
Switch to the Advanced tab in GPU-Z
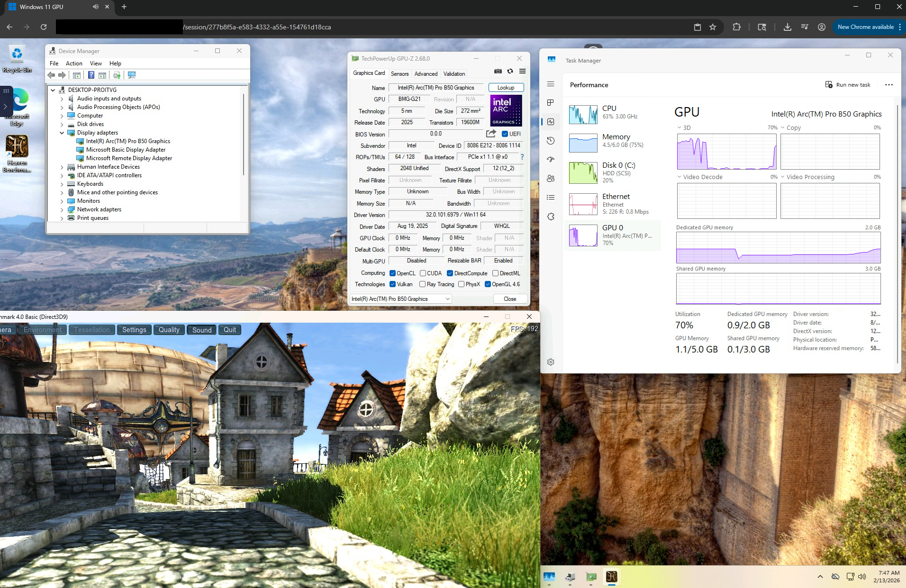tap(426, 74)
